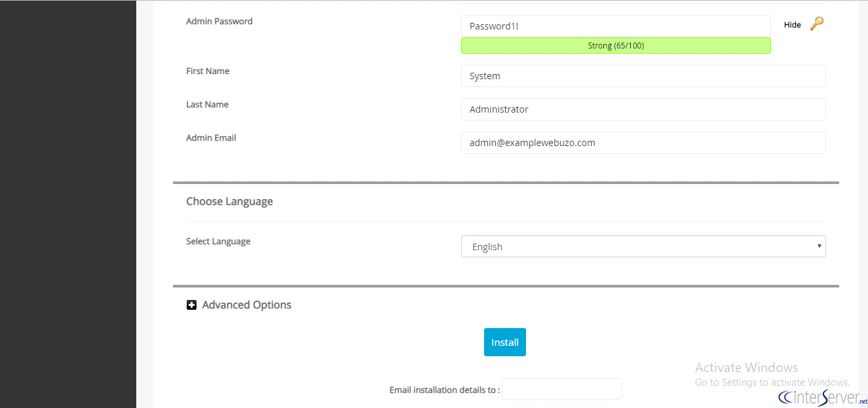868x408 pixels.
Task: Click the Admin Password label
Action: click(x=219, y=21)
